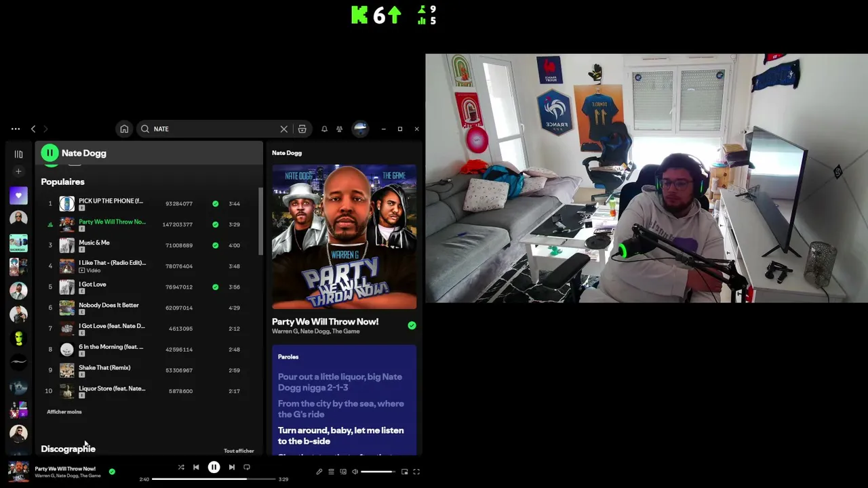
Task: Click the track list scrollbar
Action: [260, 222]
